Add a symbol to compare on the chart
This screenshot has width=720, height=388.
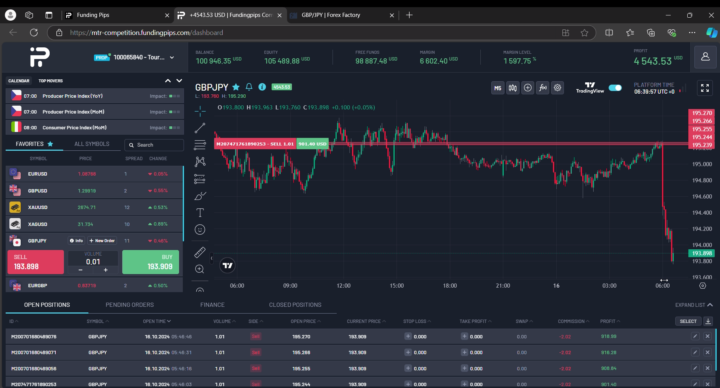[x=528, y=88]
